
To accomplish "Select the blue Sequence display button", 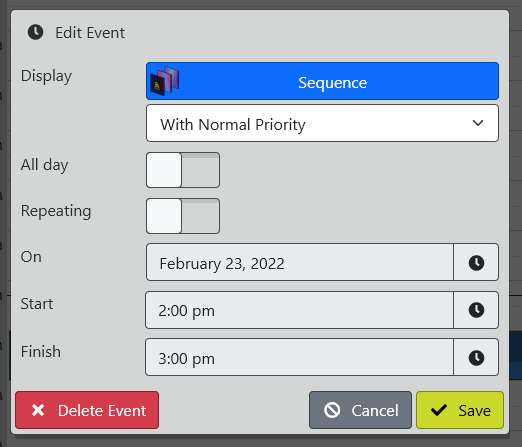I will click(322, 81).
